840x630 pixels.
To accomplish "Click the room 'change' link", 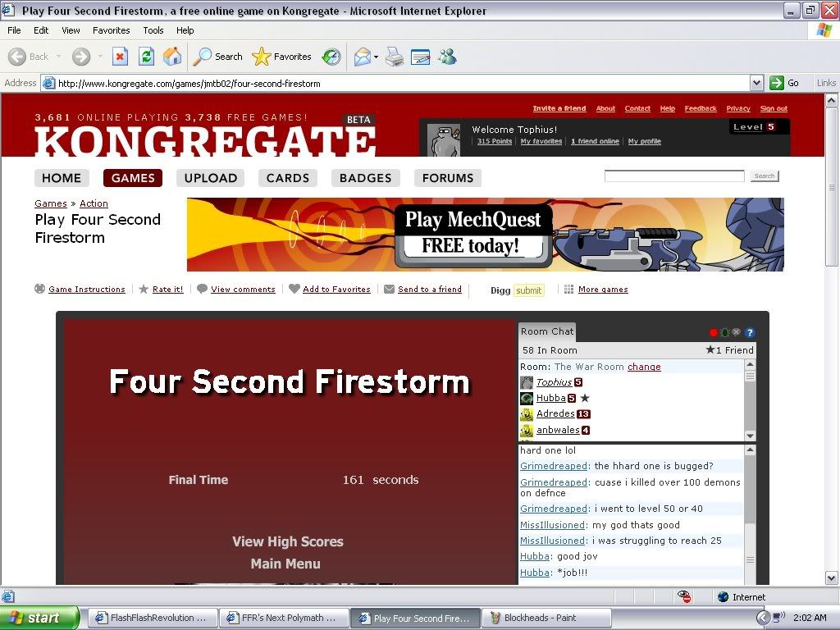I will (644, 367).
